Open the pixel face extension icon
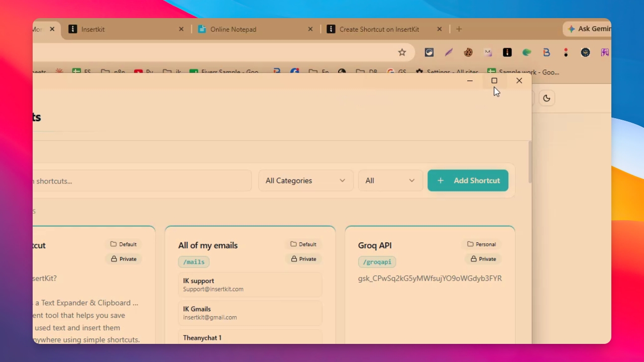Screen dimensions: 644x362 [488, 52]
